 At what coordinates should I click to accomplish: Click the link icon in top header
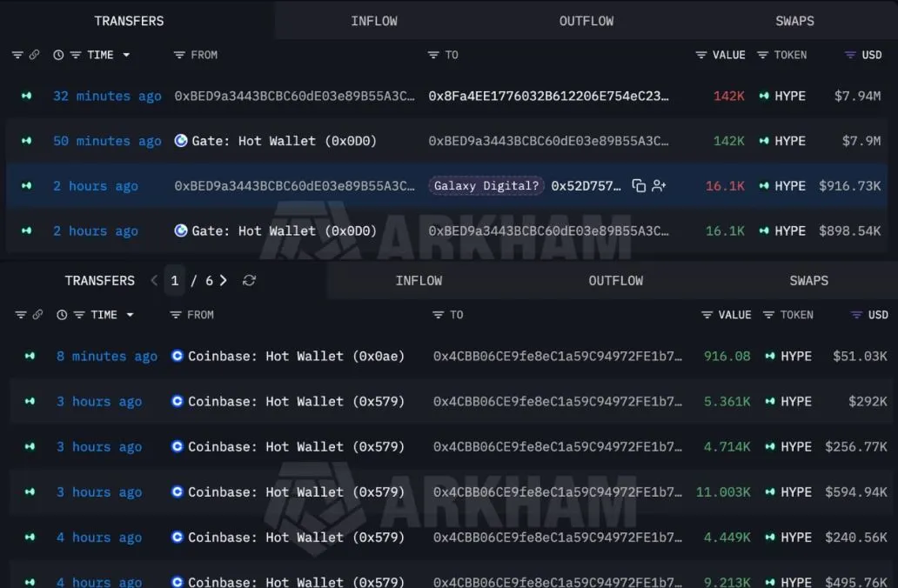click(x=34, y=55)
